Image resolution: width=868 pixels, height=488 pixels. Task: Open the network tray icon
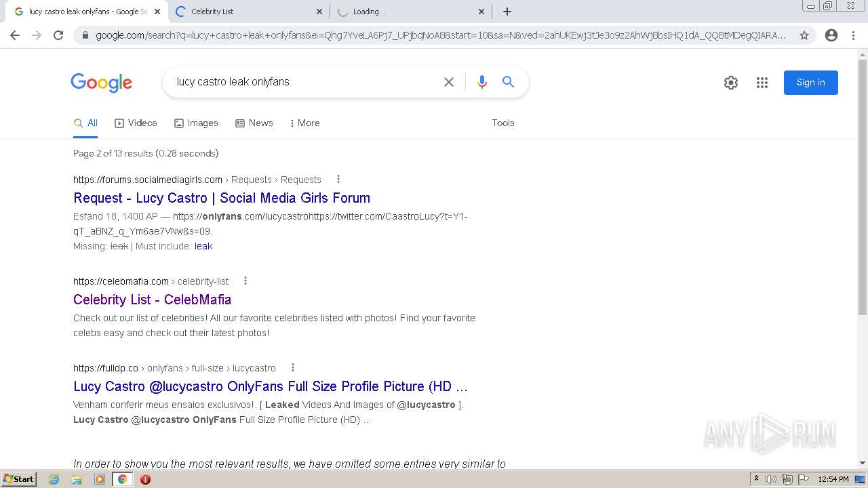pos(787,479)
